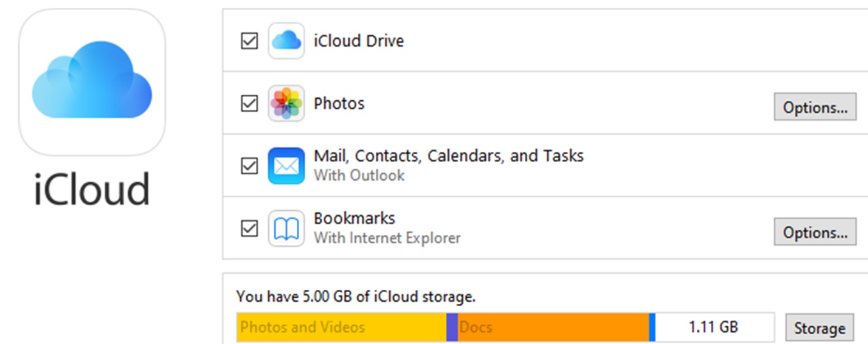Uncheck the Bookmarks checkbox

click(x=248, y=228)
